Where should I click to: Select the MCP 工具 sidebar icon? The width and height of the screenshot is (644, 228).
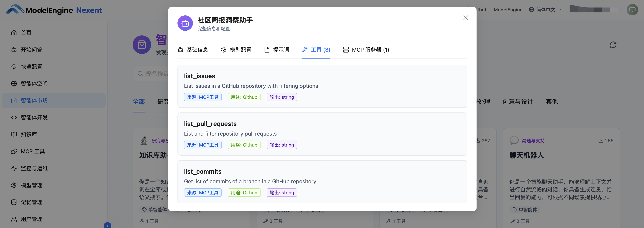(14, 151)
